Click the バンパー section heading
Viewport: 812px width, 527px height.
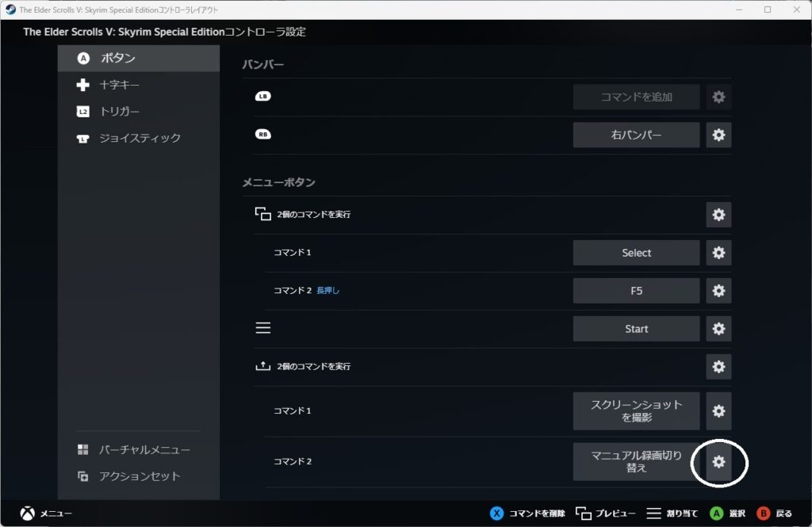click(x=263, y=65)
